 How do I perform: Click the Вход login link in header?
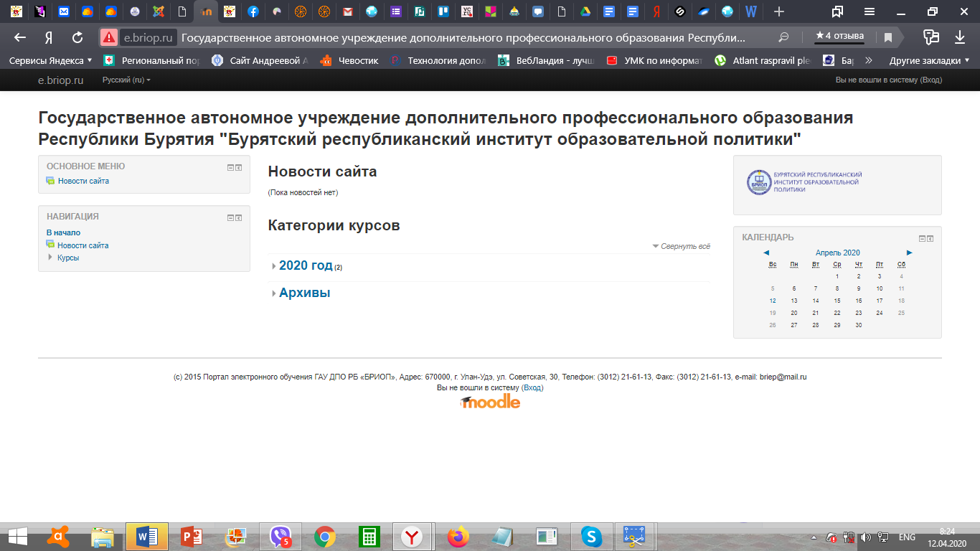click(930, 80)
